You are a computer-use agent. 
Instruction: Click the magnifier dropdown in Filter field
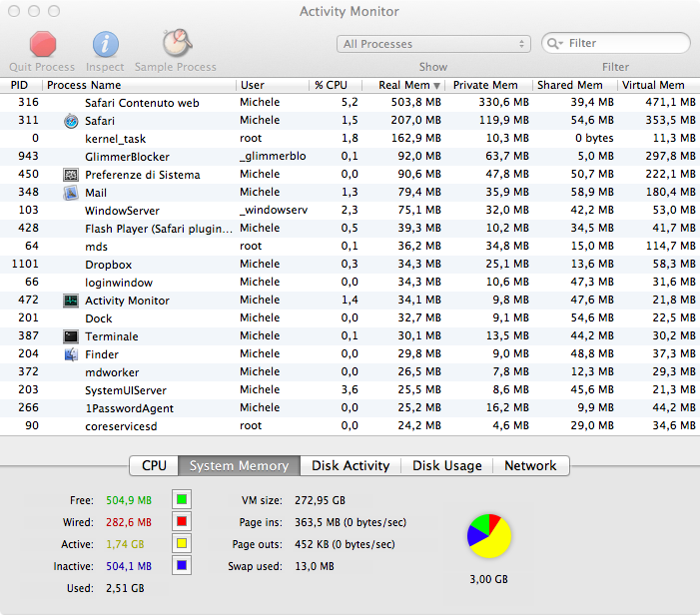[555, 44]
